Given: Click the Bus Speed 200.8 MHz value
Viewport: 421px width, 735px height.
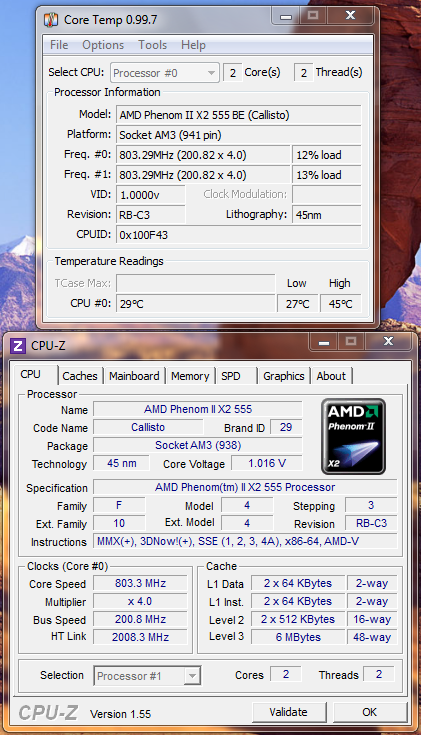Looking at the screenshot, I should point(140,619).
